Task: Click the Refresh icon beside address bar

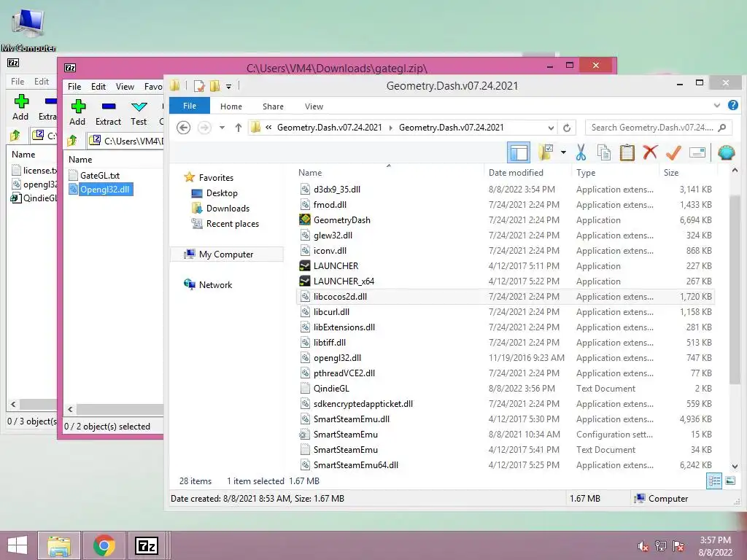Action: 566,128
